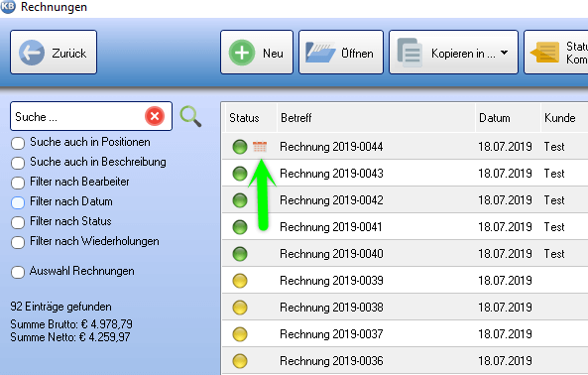588x375 pixels.
Task: Click yellow status dot of Rechnung 2019-0037
Action: 240,334
